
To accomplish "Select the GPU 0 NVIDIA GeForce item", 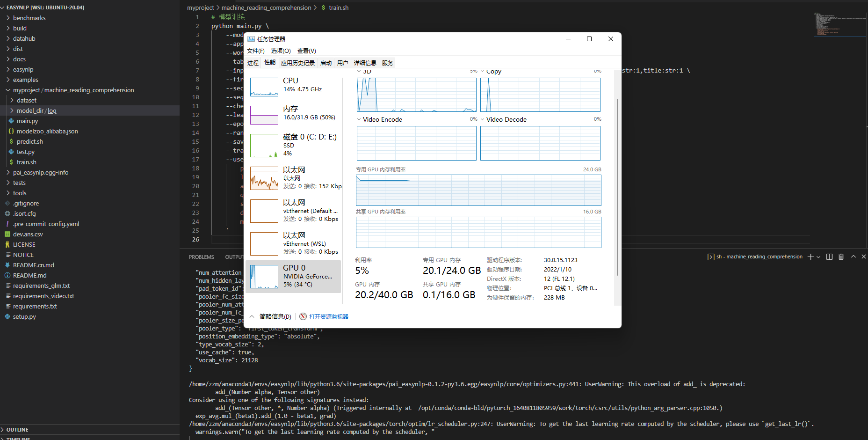I will click(293, 276).
